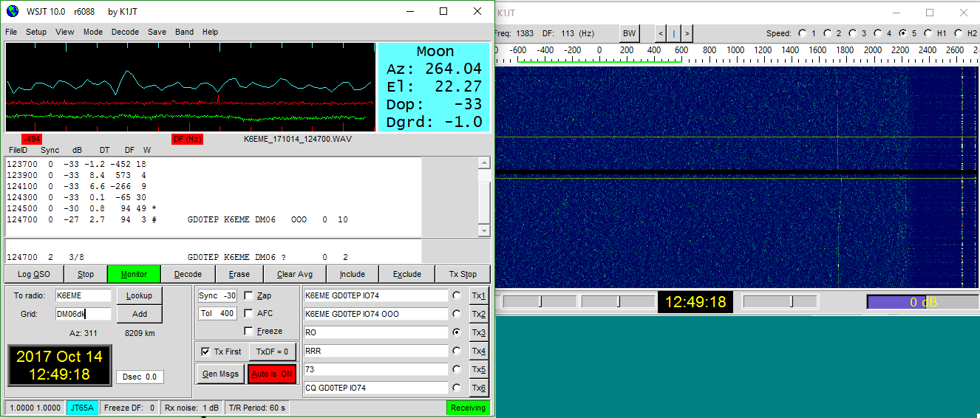
Task: Click the left arrow waterfall shift button
Action: [661, 33]
